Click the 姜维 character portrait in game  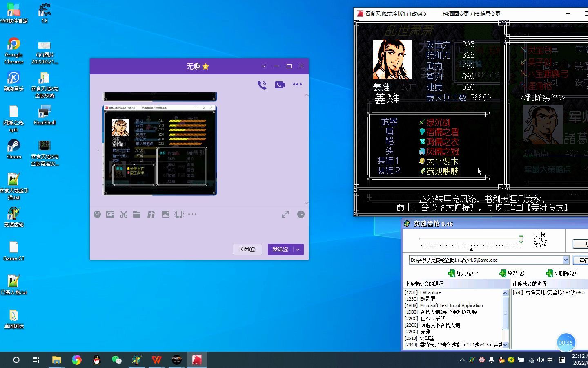[392, 59]
